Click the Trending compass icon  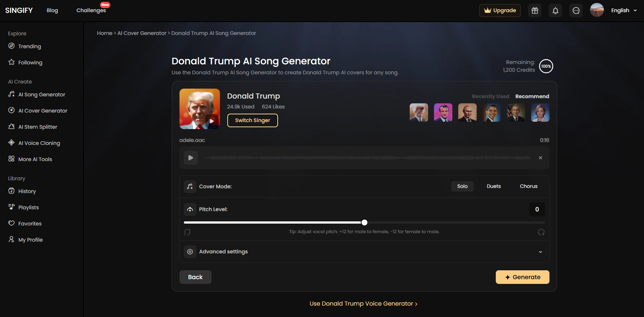[x=11, y=46]
